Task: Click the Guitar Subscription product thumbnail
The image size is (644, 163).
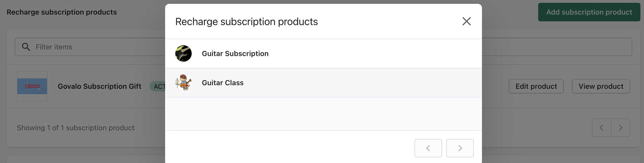Action: pos(183,53)
